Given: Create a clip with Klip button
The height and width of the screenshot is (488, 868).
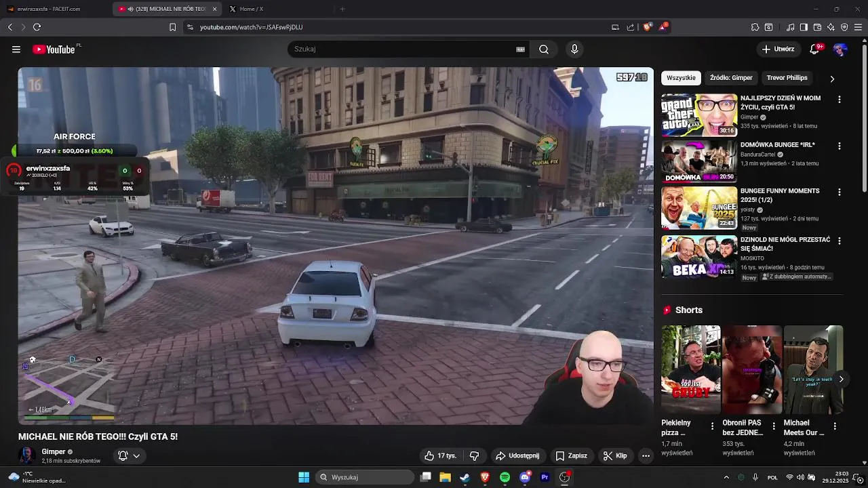Looking at the screenshot, I should 615,455.
